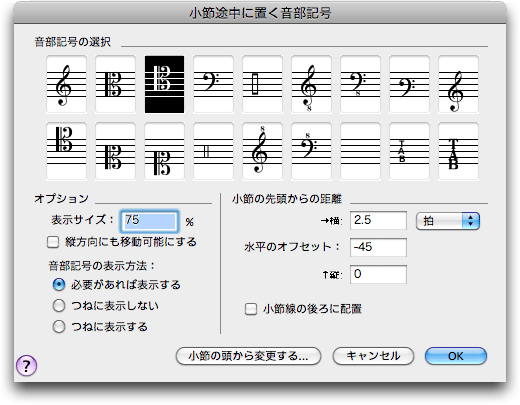
Task: Select the French violin clef at end of first row
Action: tap(458, 84)
